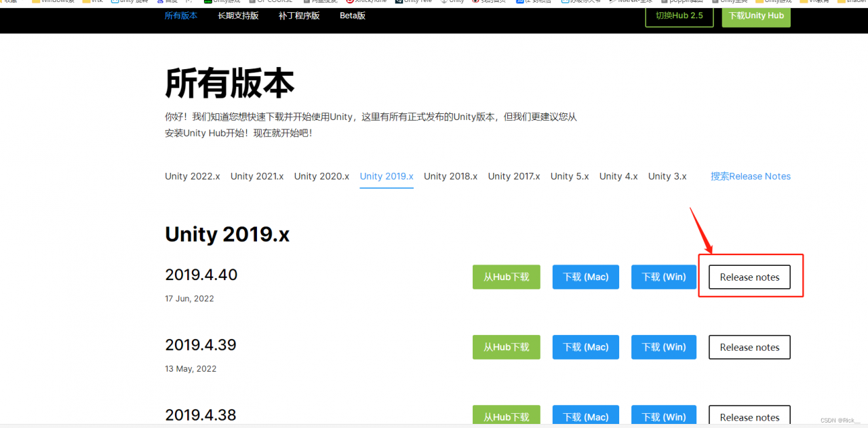This screenshot has width=868, height=428.
Task: Switch to 长期支持版 nav tab
Action: point(238,16)
